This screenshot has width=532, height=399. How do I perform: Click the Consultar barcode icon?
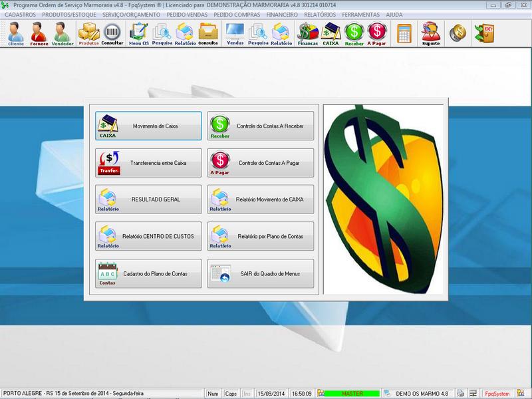[x=112, y=33]
